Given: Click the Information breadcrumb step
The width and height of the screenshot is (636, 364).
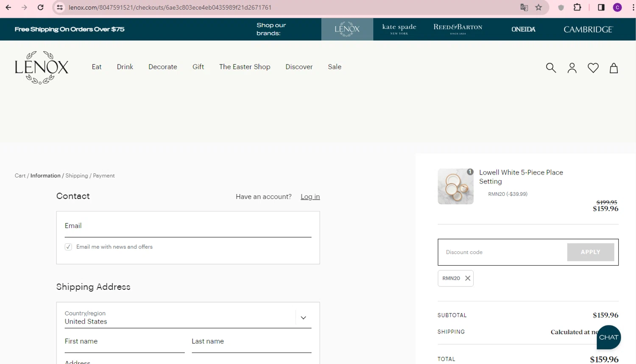Looking at the screenshot, I should pos(45,175).
